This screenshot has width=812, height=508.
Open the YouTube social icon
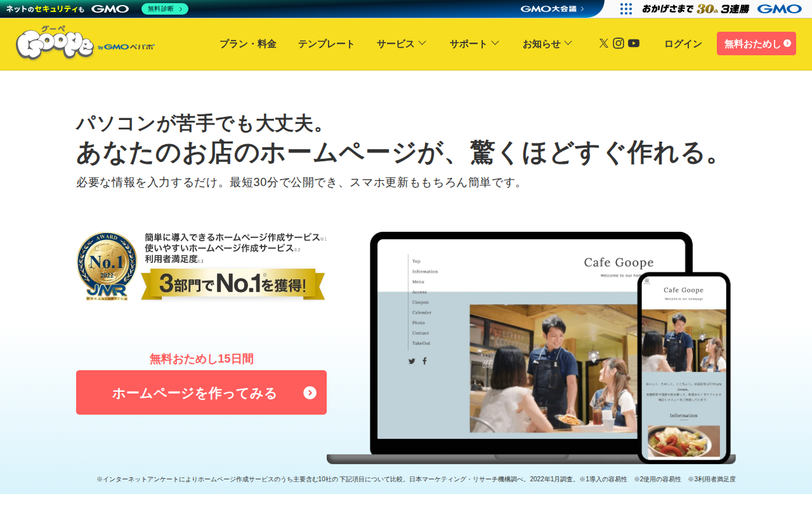click(634, 43)
